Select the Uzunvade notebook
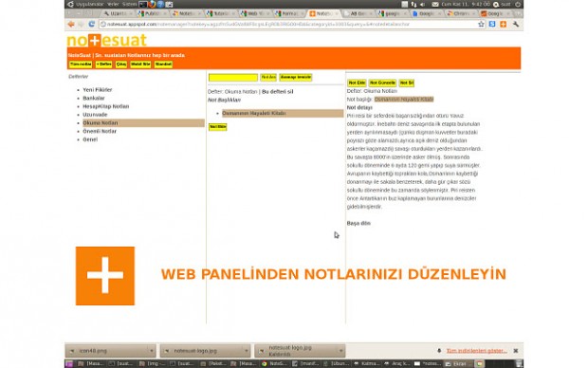The height and width of the screenshot is (368, 588). click(95, 115)
